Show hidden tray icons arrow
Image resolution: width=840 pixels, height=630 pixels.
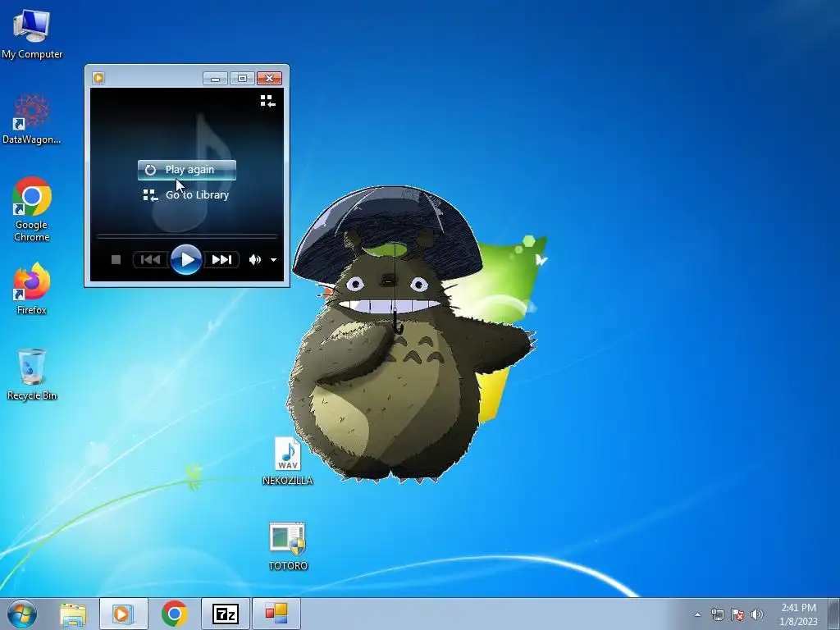coord(697,614)
